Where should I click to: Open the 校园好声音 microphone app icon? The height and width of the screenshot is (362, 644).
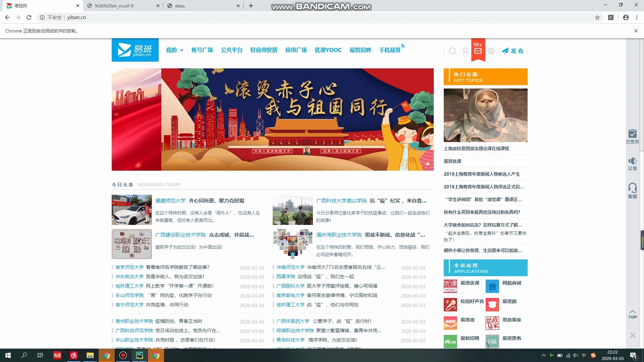pos(450,305)
